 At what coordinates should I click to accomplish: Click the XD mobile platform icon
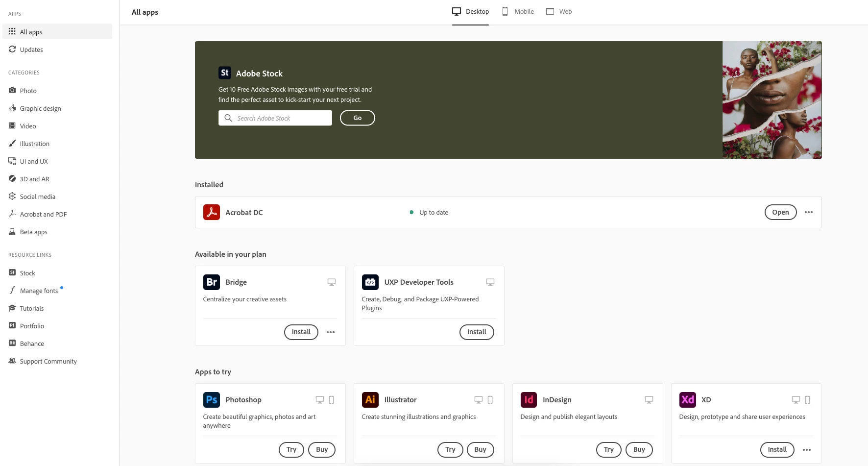(x=808, y=400)
